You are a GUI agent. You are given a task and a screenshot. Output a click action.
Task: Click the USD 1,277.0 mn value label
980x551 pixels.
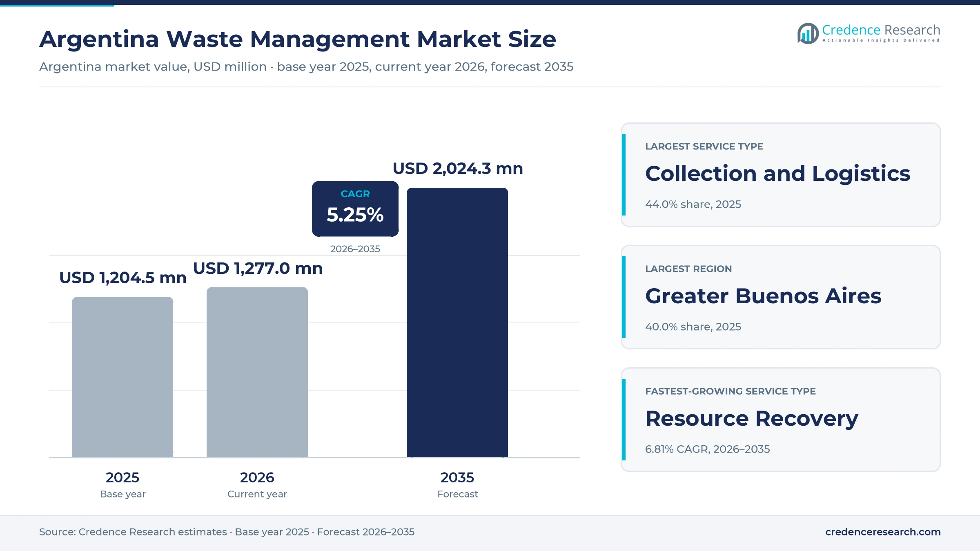(x=258, y=269)
